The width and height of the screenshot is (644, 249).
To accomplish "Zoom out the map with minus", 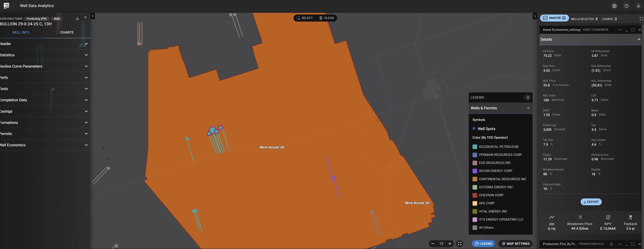I will [x=433, y=244].
